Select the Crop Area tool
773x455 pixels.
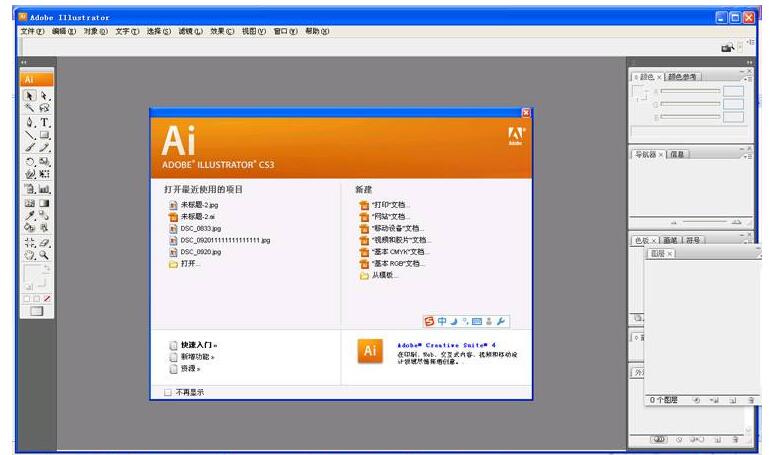(x=30, y=243)
